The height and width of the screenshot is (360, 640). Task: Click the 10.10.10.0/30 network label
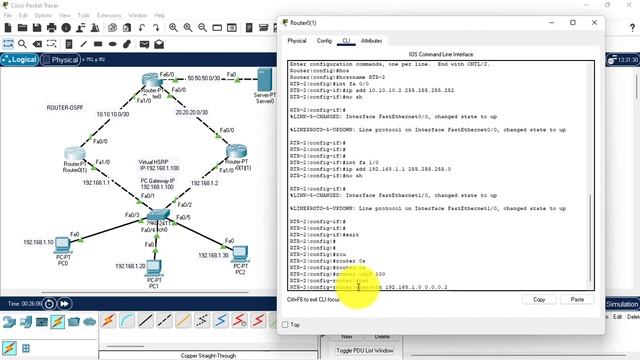[113, 114]
